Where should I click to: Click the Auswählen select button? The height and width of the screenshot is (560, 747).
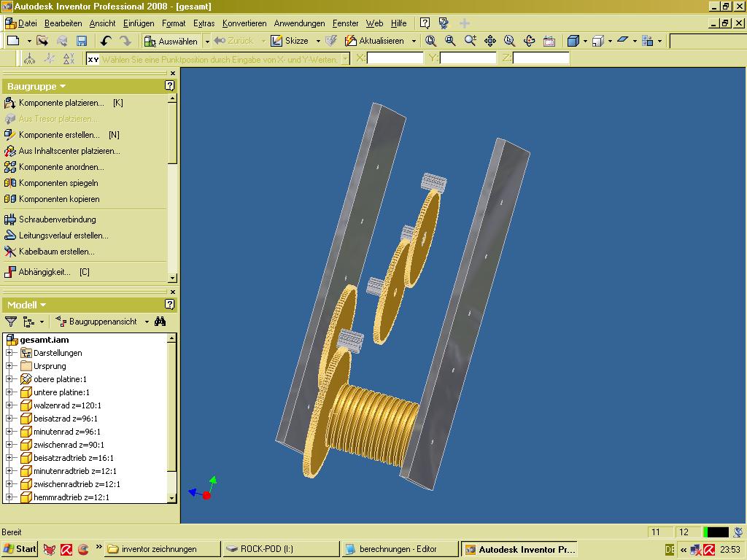[x=171, y=41]
